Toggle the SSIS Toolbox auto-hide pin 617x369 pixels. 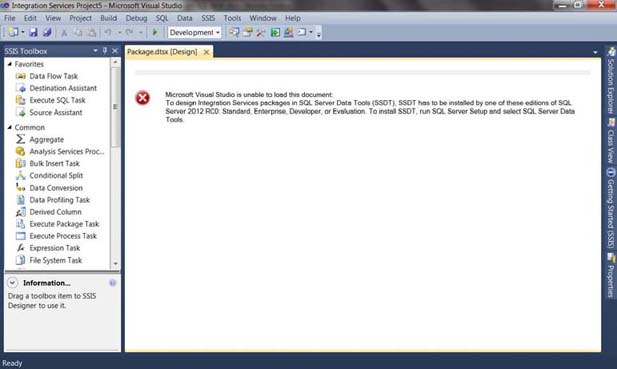[x=105, y=51]
